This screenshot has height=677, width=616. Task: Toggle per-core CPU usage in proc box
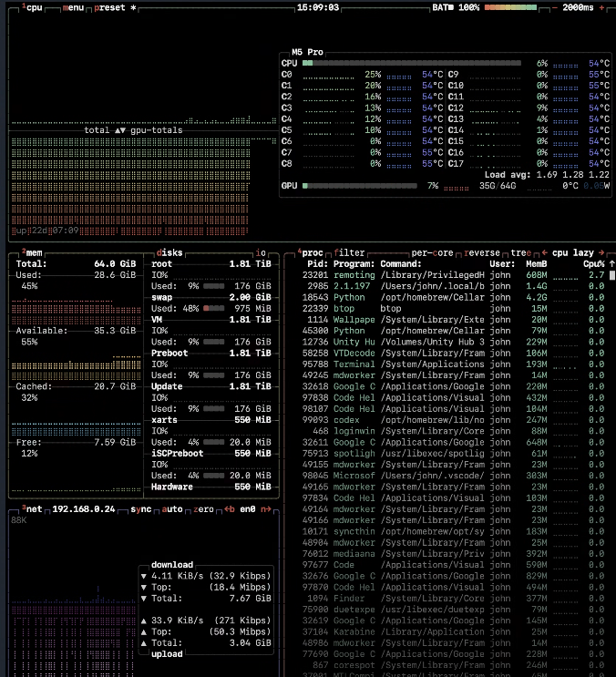[432, 252]
